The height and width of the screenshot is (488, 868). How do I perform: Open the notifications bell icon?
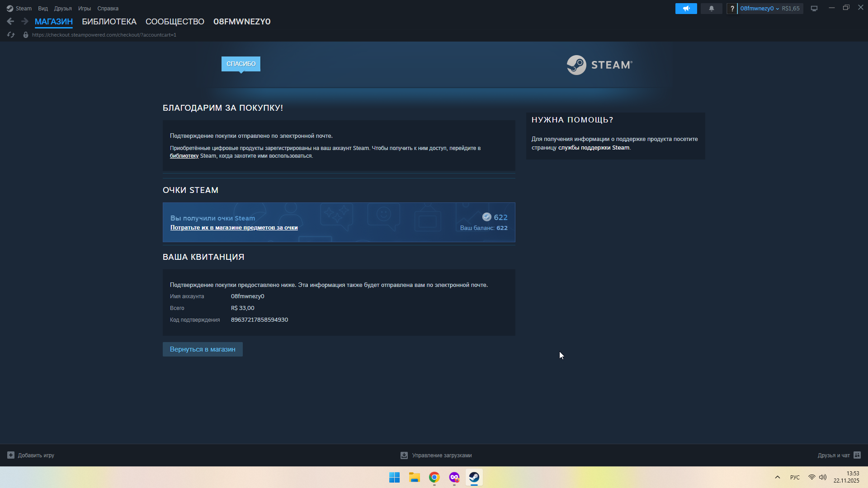pos(711,9)
